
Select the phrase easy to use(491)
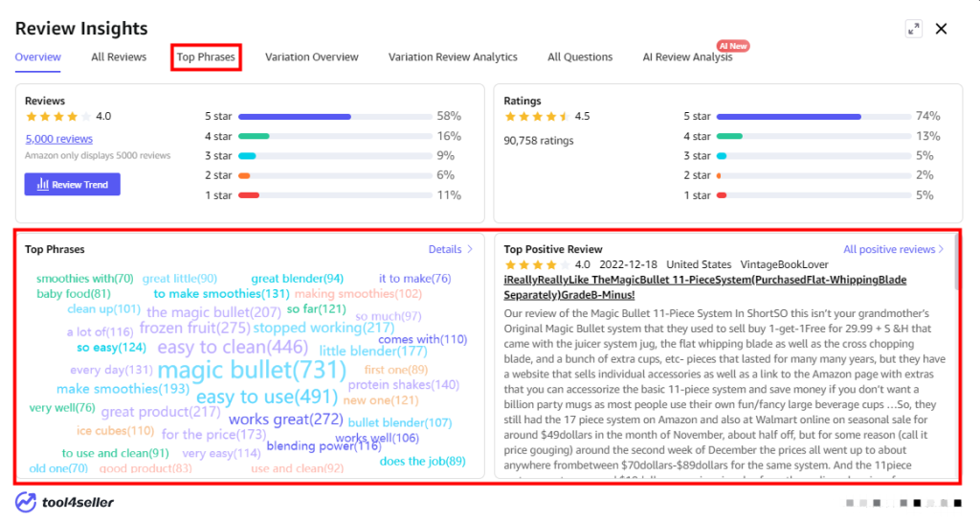pos(267,397)
